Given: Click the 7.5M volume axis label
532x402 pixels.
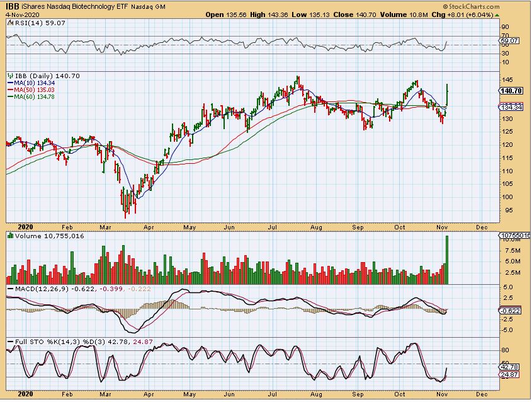Looking at the screenshot, I should pos(512,251).
